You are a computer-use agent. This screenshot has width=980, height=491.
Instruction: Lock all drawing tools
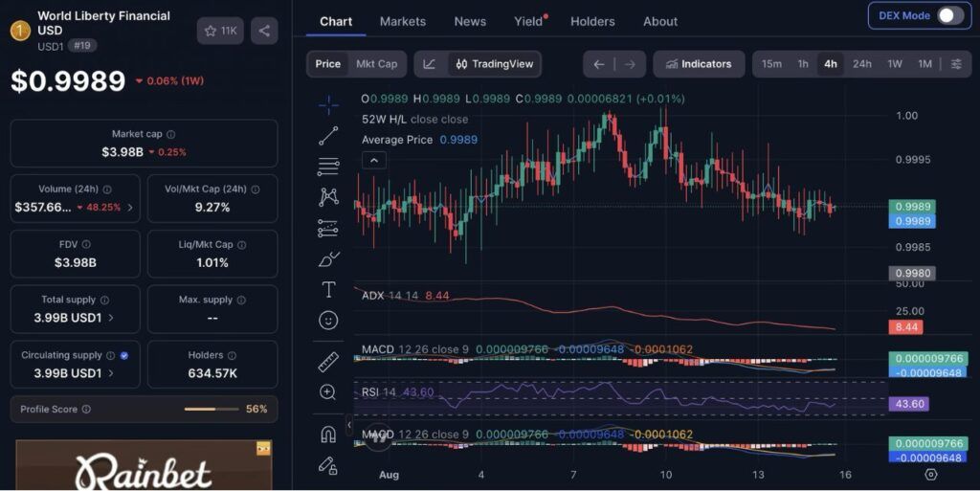pos(329,465)
